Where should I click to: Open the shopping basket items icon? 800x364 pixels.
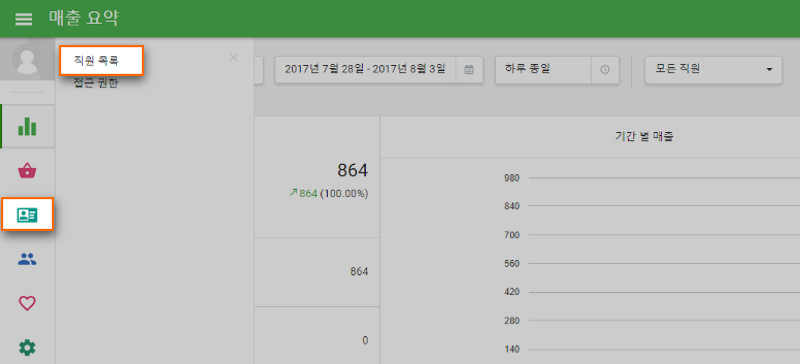(x=27, y=171)
